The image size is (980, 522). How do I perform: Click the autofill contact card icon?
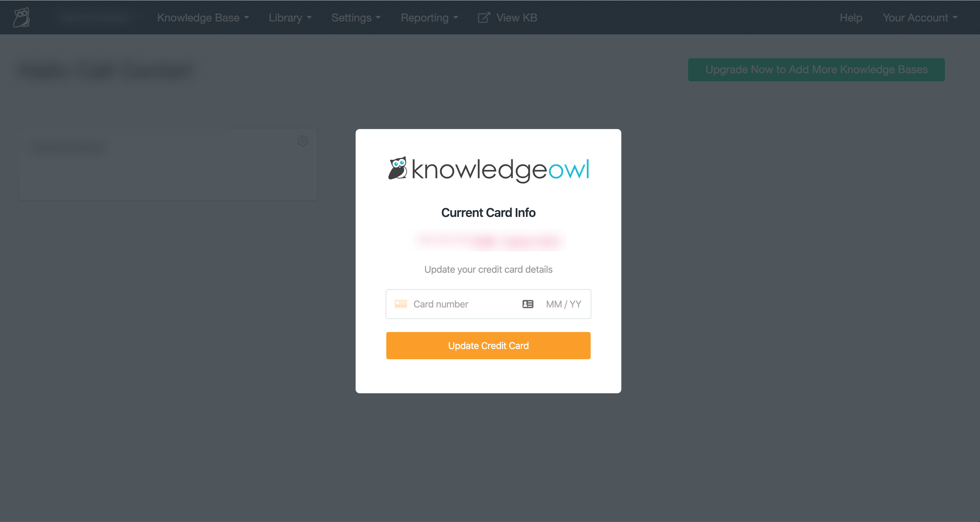tap(528, 304)
